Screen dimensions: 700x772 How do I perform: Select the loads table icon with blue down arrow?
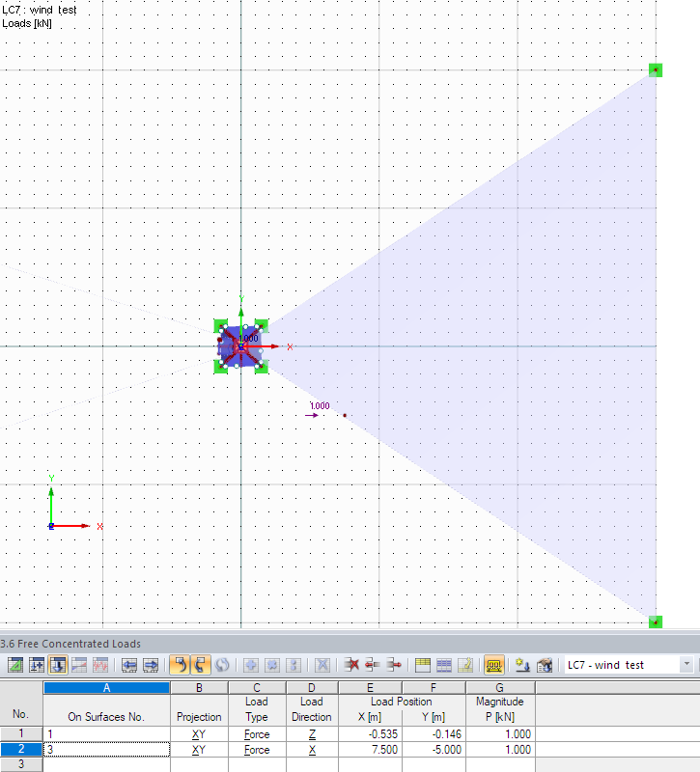point(58,665)
